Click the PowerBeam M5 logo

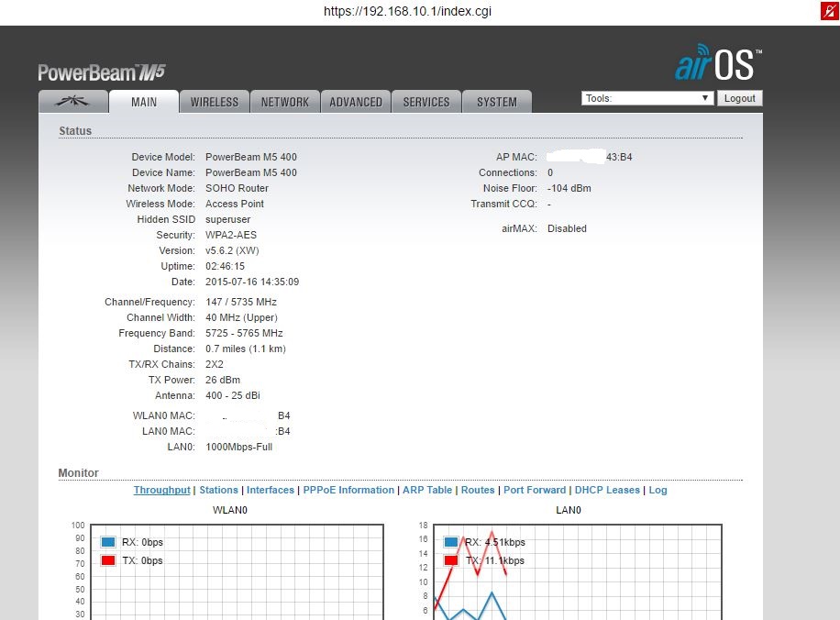pyautogui.click(x=102, y=72)
